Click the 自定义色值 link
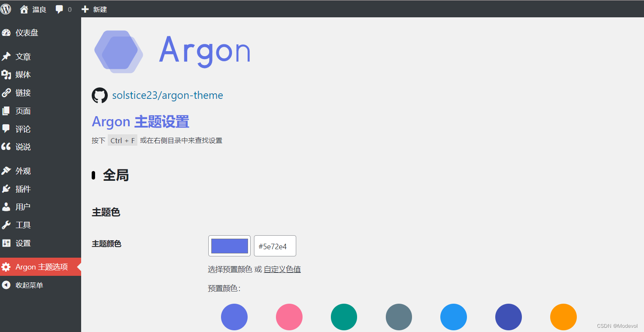 tap(283, 269)
